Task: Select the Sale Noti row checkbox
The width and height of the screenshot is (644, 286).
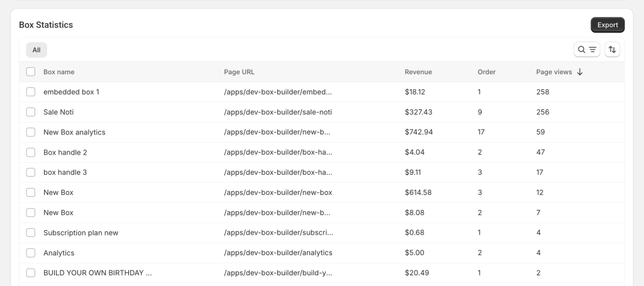Action: point(31,112)
